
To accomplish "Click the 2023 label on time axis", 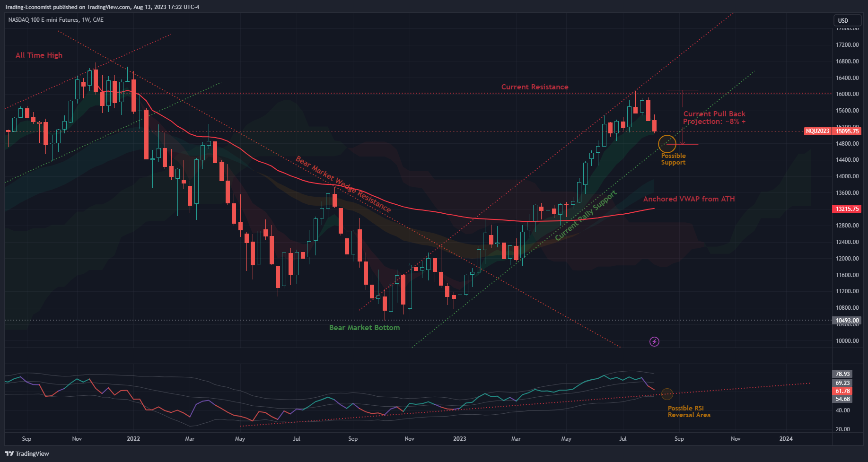I will coord(459,438).
